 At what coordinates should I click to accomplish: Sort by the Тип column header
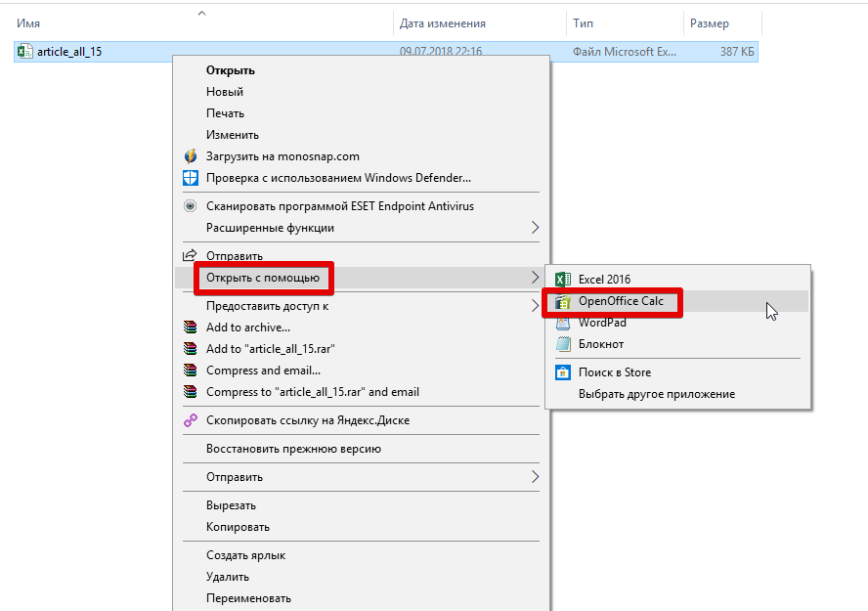[x=583, y=23]
